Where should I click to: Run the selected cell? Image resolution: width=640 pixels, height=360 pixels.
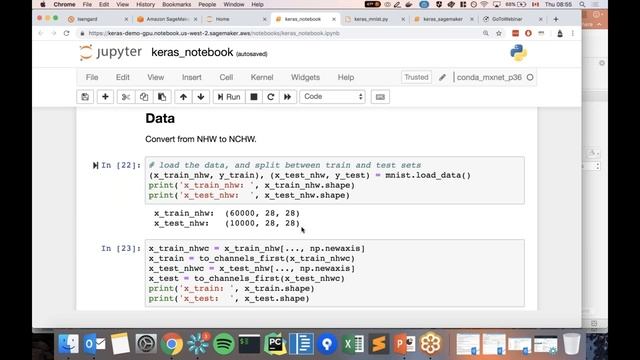pos(229,97)
